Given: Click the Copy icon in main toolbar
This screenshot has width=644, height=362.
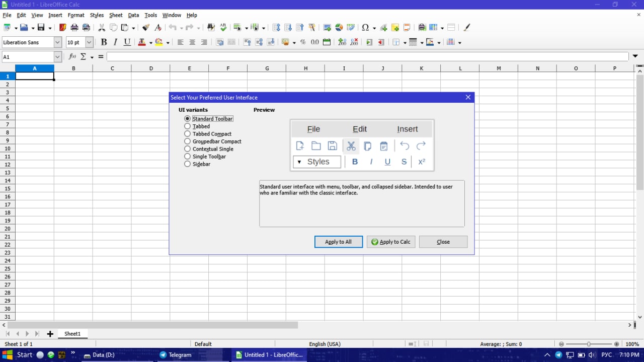Looking at the screenshot, I should click(113, 28).
